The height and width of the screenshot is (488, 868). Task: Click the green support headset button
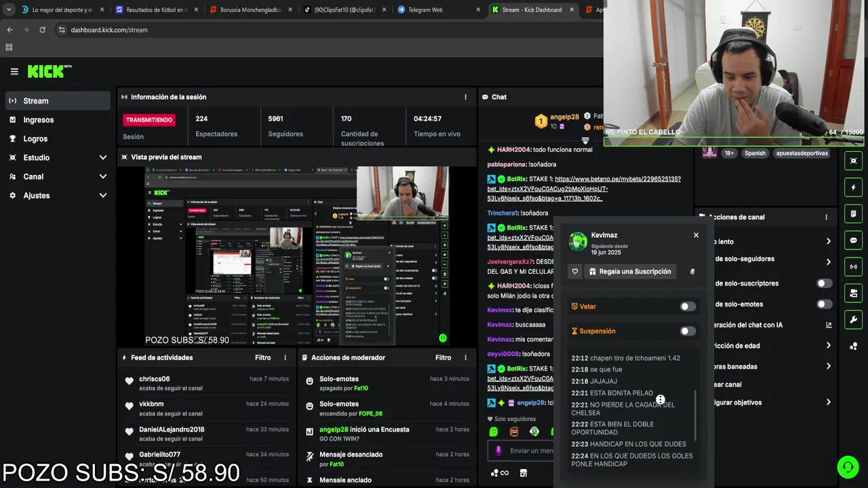point(848,467)
